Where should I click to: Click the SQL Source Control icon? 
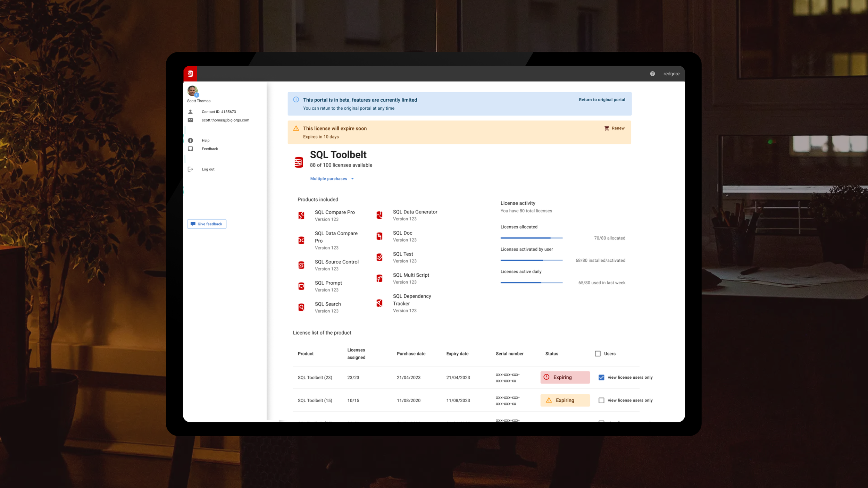click(x=301, y=265)
